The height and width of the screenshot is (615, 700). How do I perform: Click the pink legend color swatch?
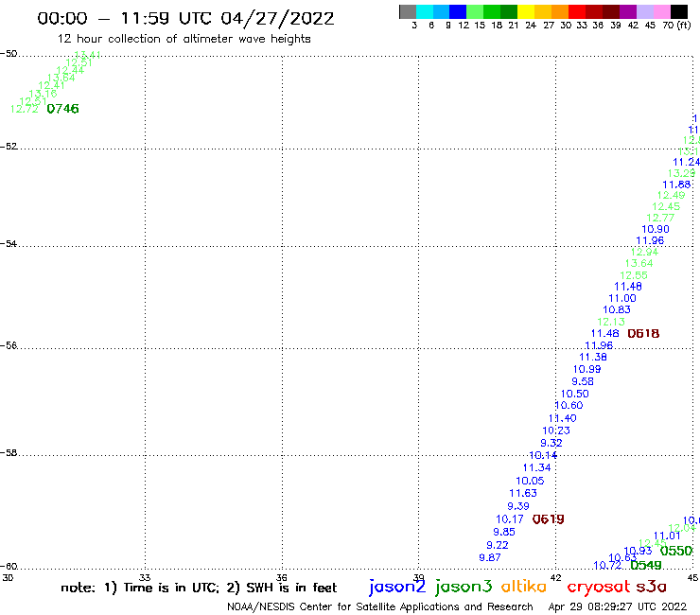(661, 11)
